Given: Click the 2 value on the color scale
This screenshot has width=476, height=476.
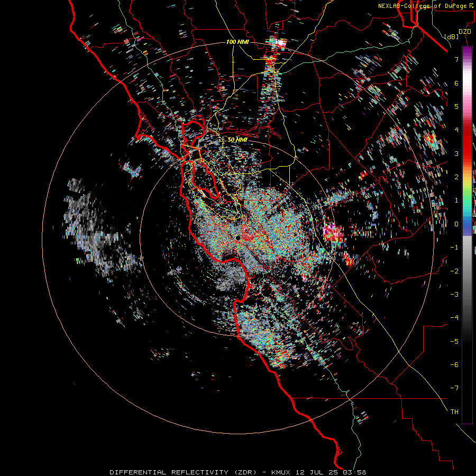Looking at the screenshot, I should [x=456, y=177].
